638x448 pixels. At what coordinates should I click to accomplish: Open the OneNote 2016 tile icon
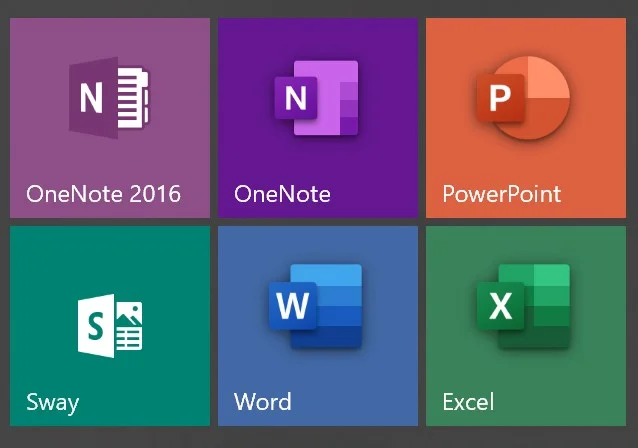(109, 98)
